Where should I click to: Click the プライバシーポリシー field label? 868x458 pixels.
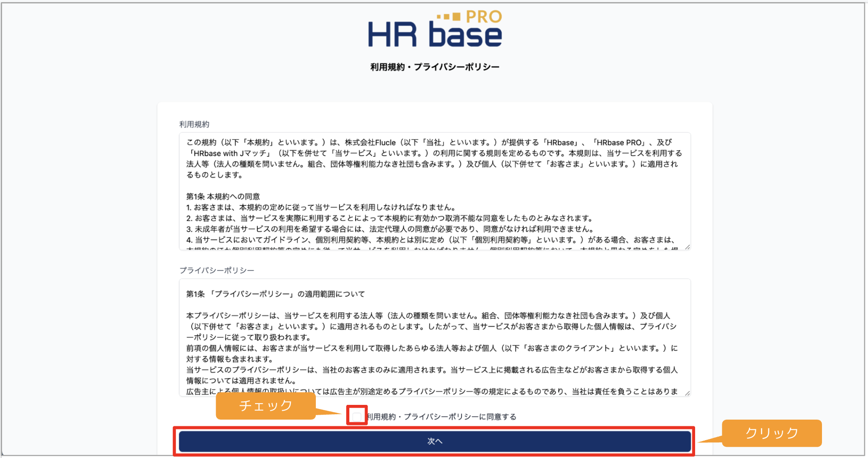(x=217, y=271)
